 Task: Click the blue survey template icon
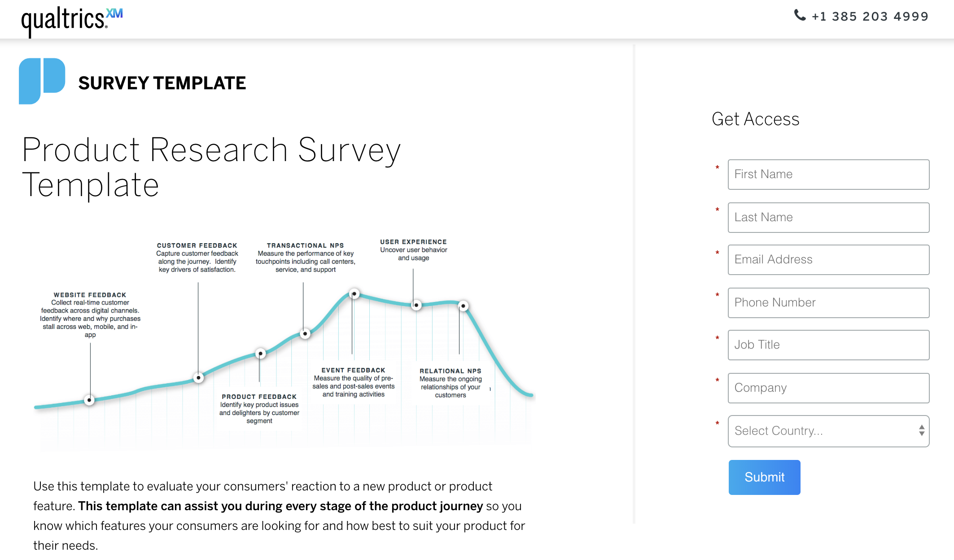point(42,81)
